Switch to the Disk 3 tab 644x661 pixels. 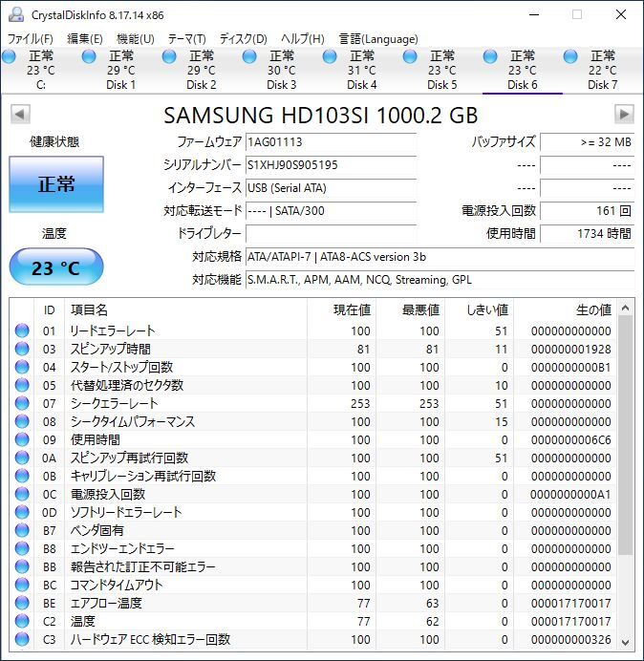pyautogui.click(x=281, y=70)
